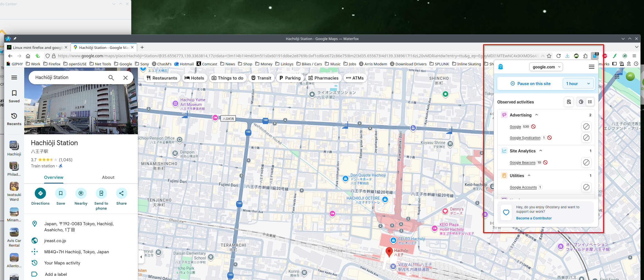Open the google.com domain dropdown in Ghostery
644x280 pixels.
(x=546, y=67)
